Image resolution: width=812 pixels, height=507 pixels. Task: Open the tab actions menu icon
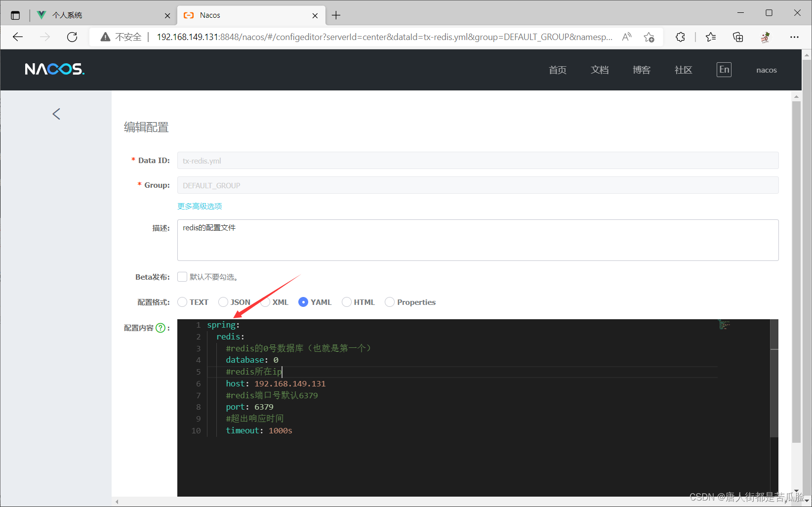pos(15,15)
